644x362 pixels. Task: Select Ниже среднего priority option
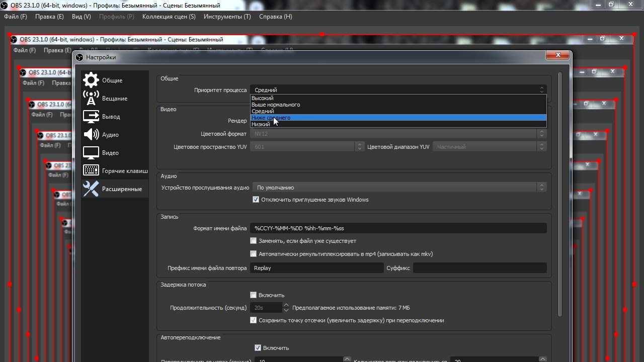pyautogui.click(x=398, y=118)
